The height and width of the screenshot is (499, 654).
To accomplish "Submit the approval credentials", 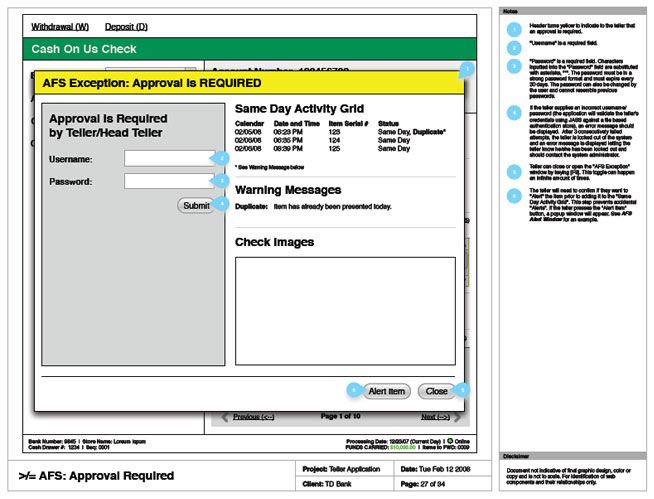I will [x=196, y=206].
